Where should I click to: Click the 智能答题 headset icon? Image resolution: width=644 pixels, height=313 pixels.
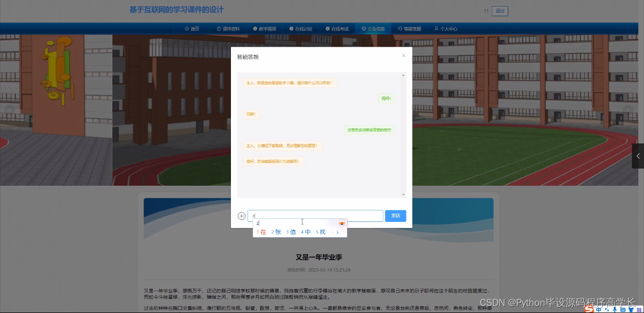pos(399,29)
